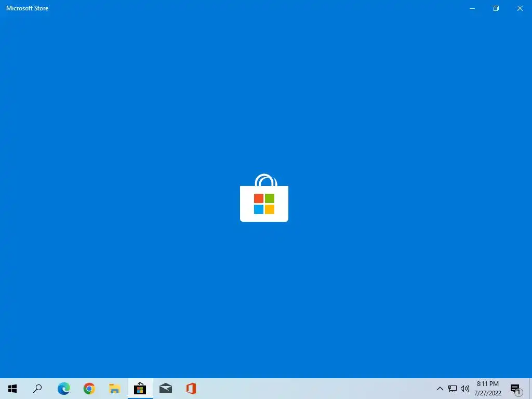Launch Office from taskbar
This screenshot has height=399, width=532.
click(191, 389)
